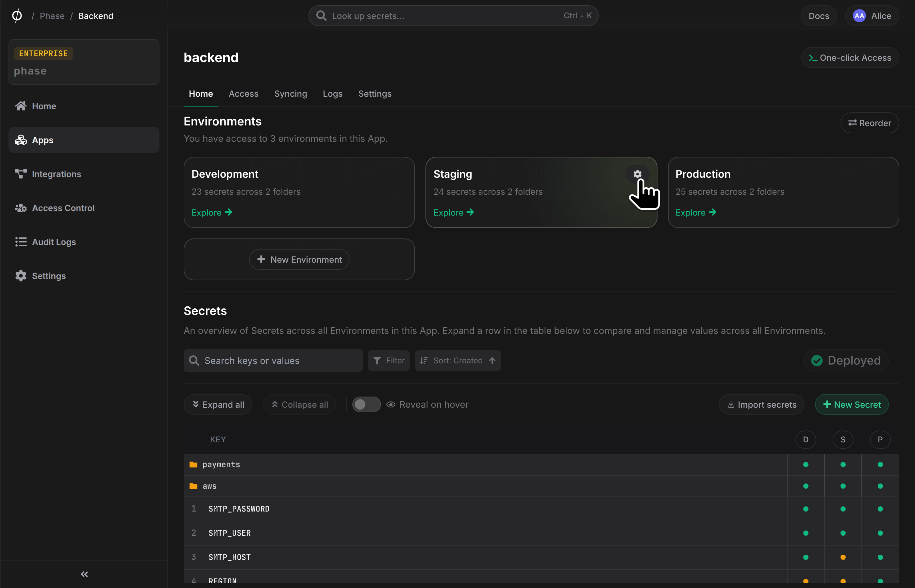
Task: Focus the Search keys or values field
Action: point(273,360)
